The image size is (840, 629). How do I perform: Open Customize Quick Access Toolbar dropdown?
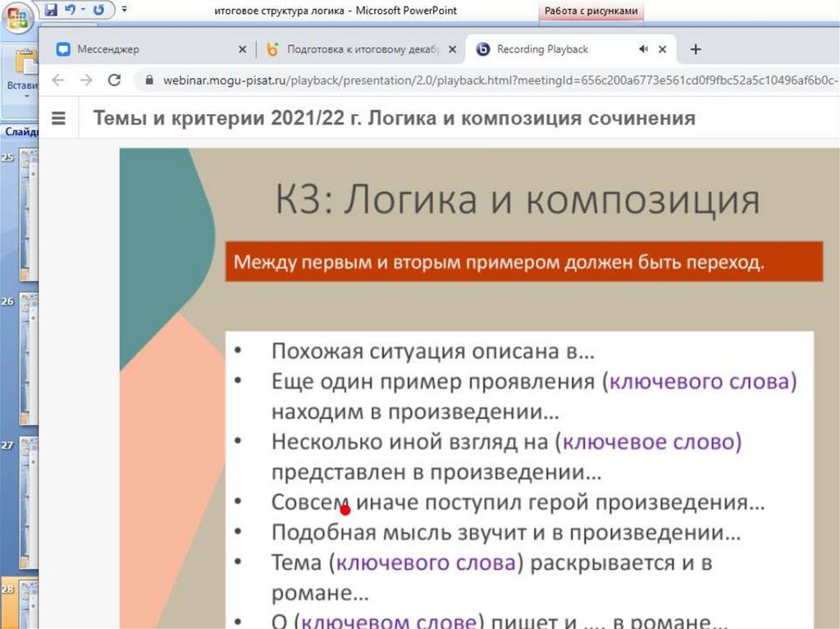point(125,10)
